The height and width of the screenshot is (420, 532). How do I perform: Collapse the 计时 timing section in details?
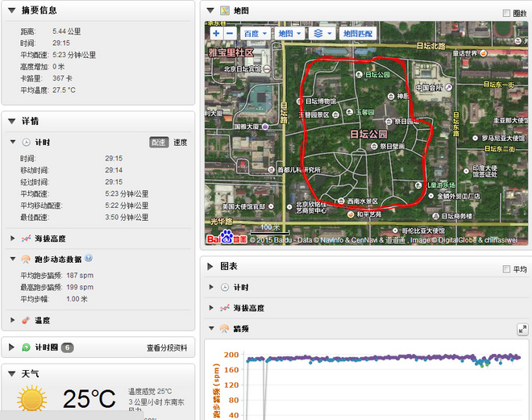point(13,142)
